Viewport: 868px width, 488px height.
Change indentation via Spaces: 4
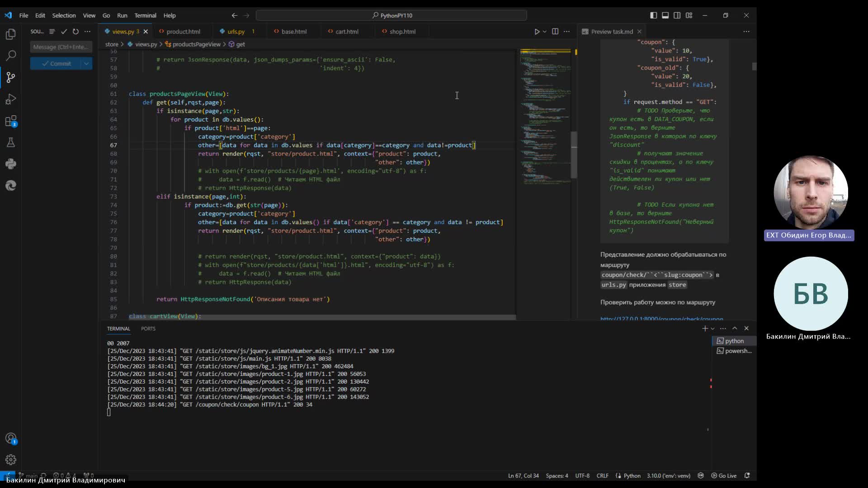click(x=557, y=475)
